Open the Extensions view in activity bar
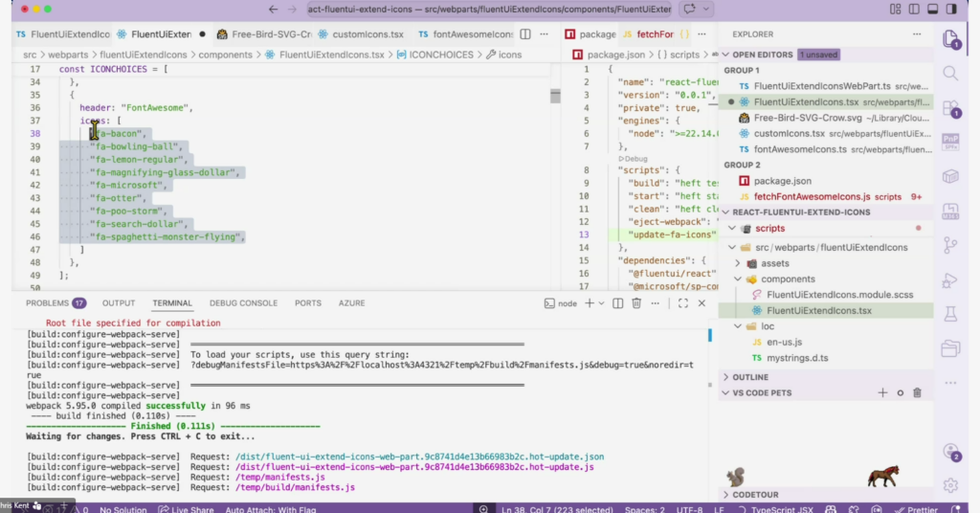980x513 pixels. [x=950, y=107]
